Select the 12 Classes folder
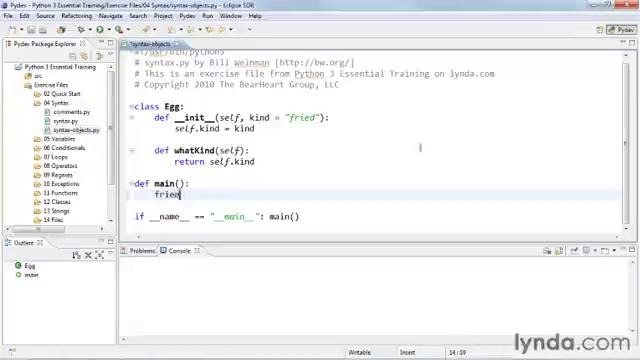The height and width of the screenshot is (360, 640). pyautogui.click(x=57, y=202)
